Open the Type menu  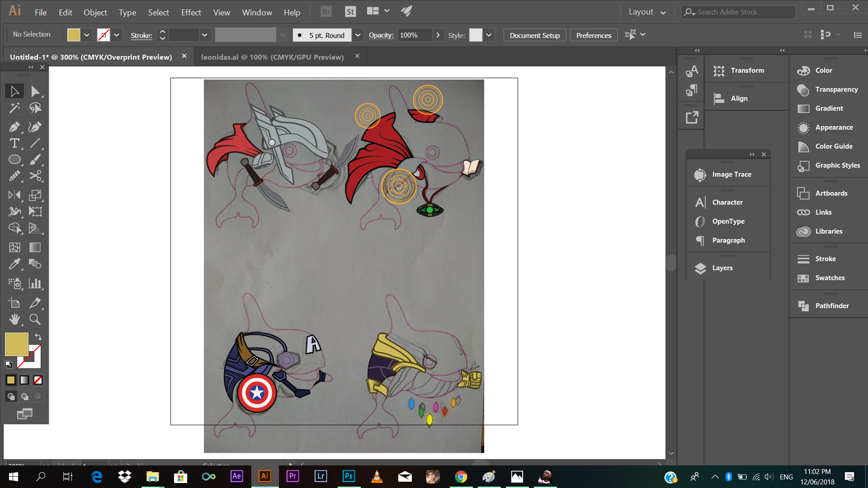click(127, 12)
